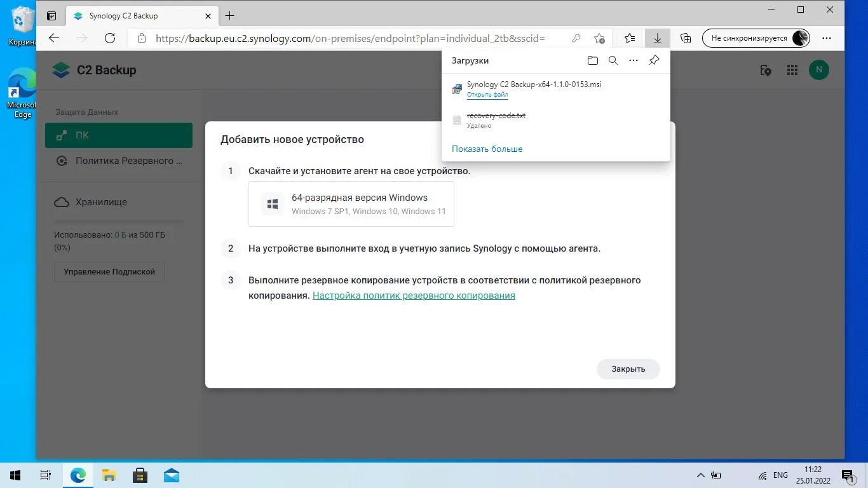This screenshot has height=488, width=868.
Task: Open the network tray icon
Action: 762,475
